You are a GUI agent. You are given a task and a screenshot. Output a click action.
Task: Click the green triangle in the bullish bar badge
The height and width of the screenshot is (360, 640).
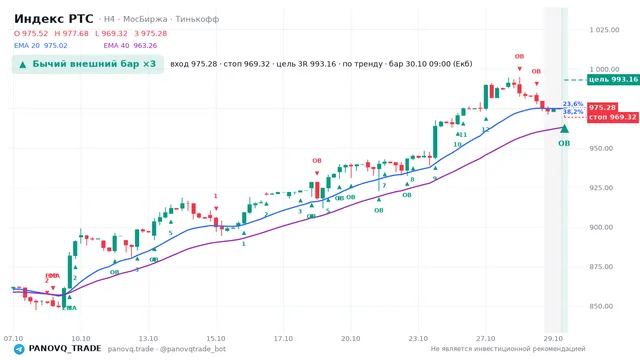click(x=23, y=64)
